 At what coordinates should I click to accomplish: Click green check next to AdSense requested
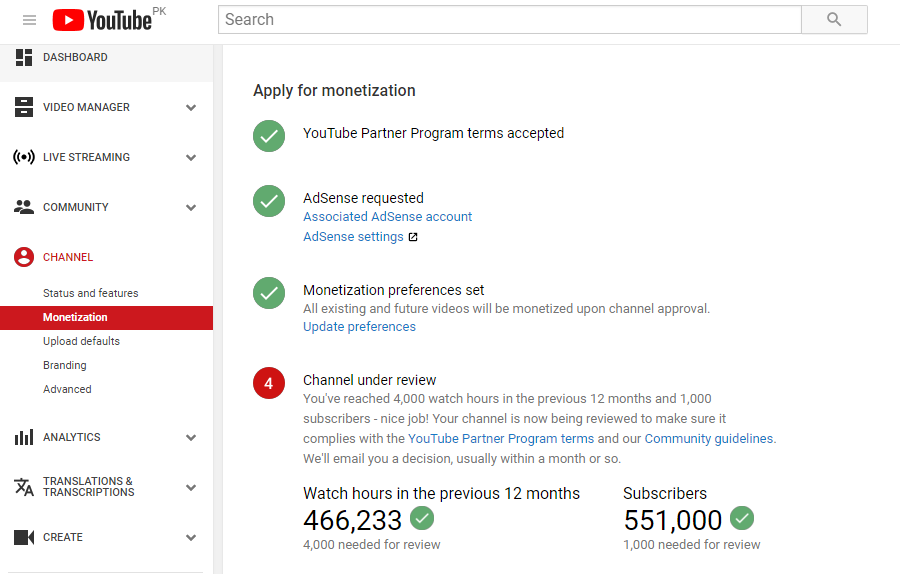pos(269,201)
